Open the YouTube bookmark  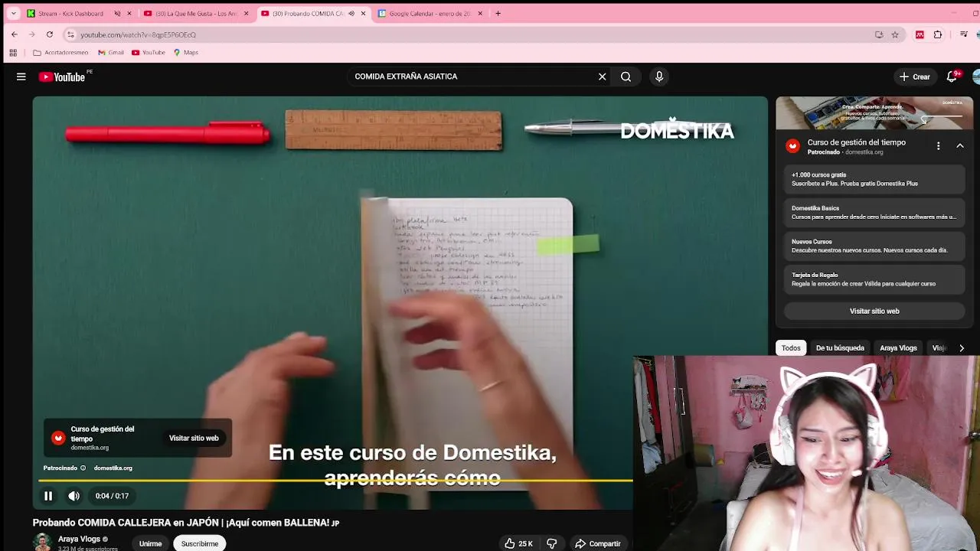[x=149, y=53]
